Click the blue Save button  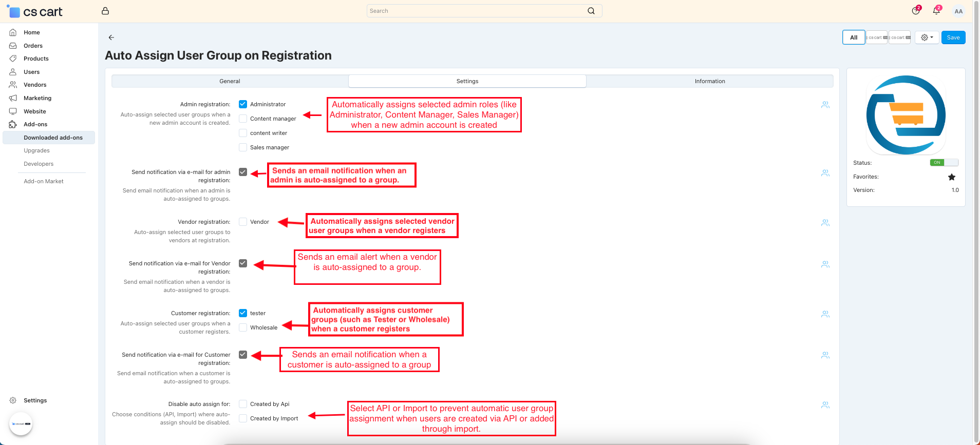pos(953,37)
